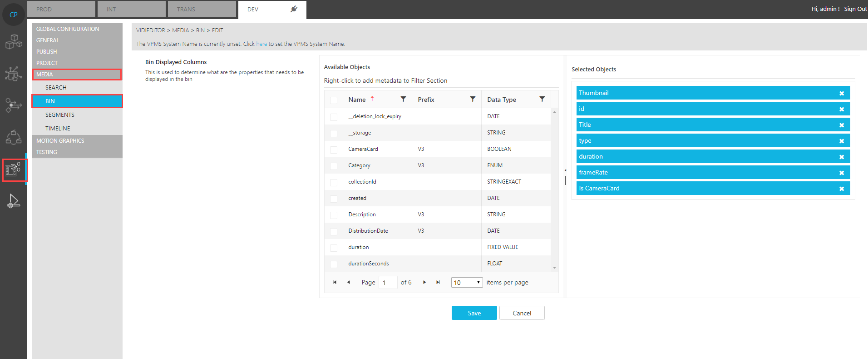The width and height of the screenshot is (868, 359).
Task: Go to the next page of objects
Action: [x=424, y=282]
